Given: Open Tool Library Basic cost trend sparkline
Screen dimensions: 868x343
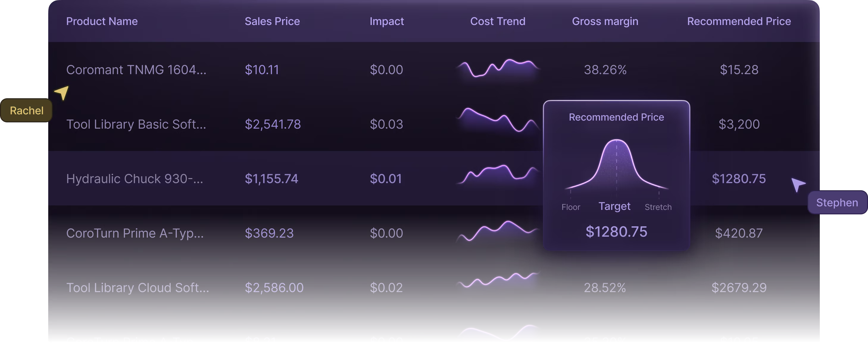Looking at the screenshot, I should point(498,121).
